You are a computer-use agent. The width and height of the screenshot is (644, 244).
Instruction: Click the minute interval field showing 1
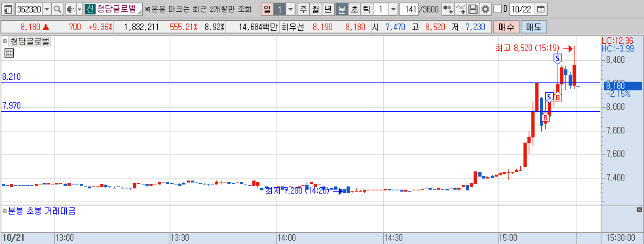point(381,9)
